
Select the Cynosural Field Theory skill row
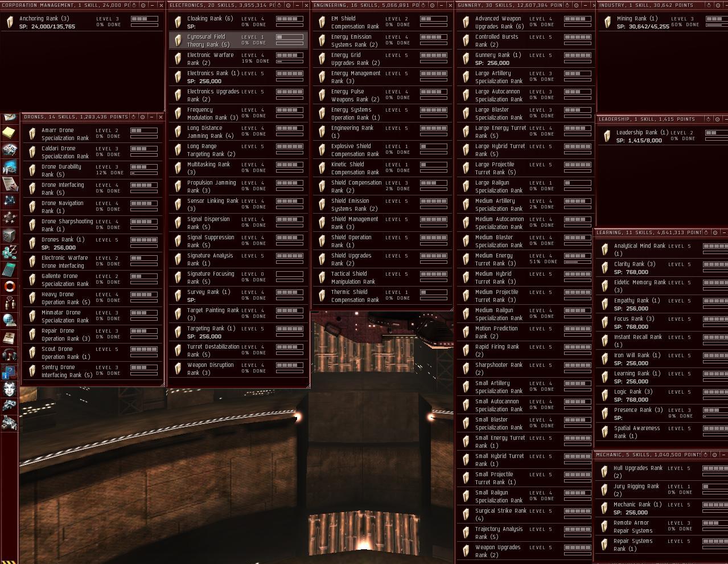(x=238, y=40)
